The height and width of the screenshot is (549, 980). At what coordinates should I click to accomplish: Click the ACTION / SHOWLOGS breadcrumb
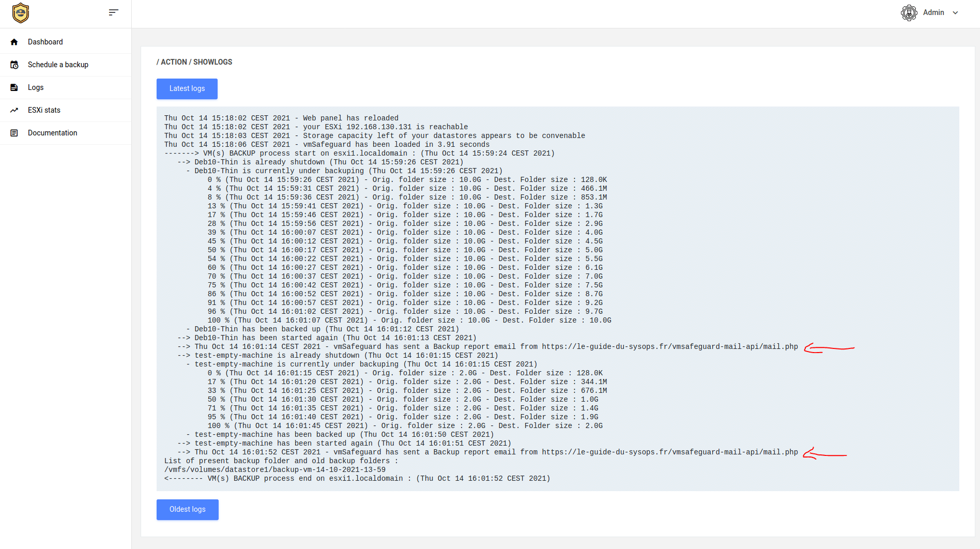[x=194, y=62]
